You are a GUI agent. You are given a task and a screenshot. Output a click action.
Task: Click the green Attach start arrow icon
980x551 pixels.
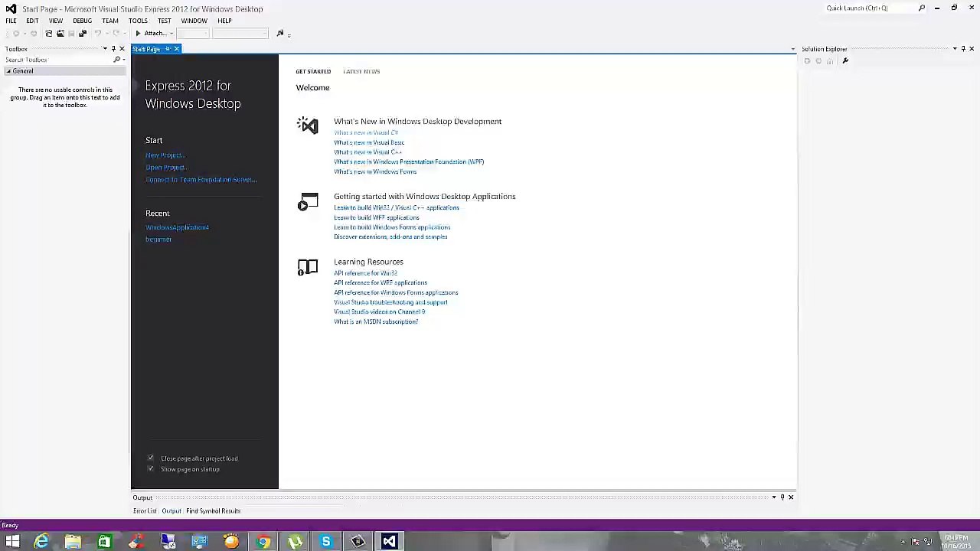click(x=138, y=33)
